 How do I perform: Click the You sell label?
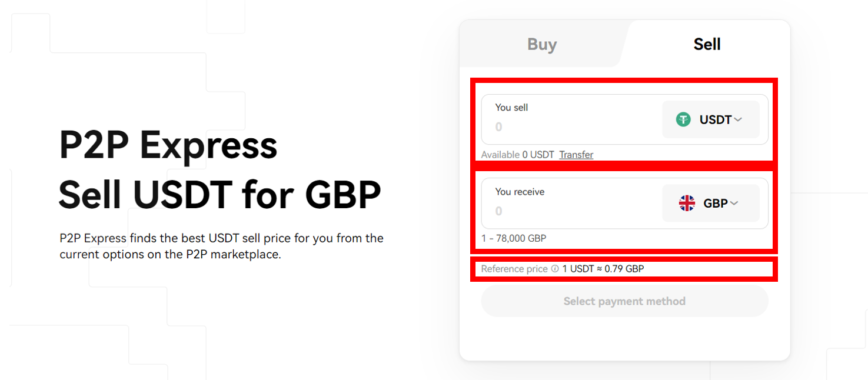[x=511, y=107]
